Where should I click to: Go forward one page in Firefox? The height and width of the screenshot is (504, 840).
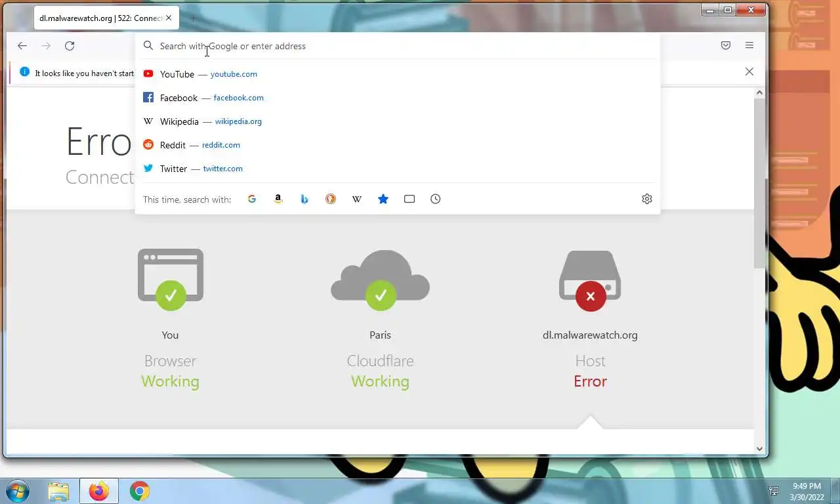click(x=46, y=46)
